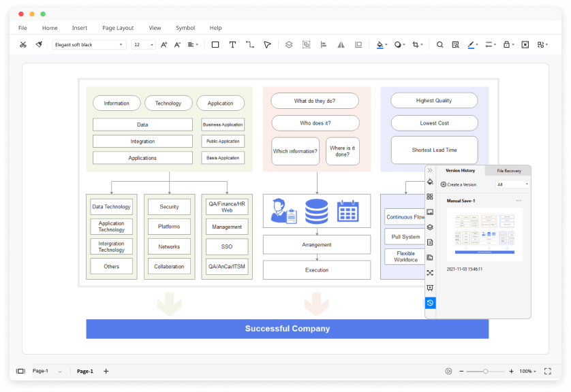This screenshot has width=571, height=392.
Task: Open the line style dropdown
Action: [x=491, y=44]
